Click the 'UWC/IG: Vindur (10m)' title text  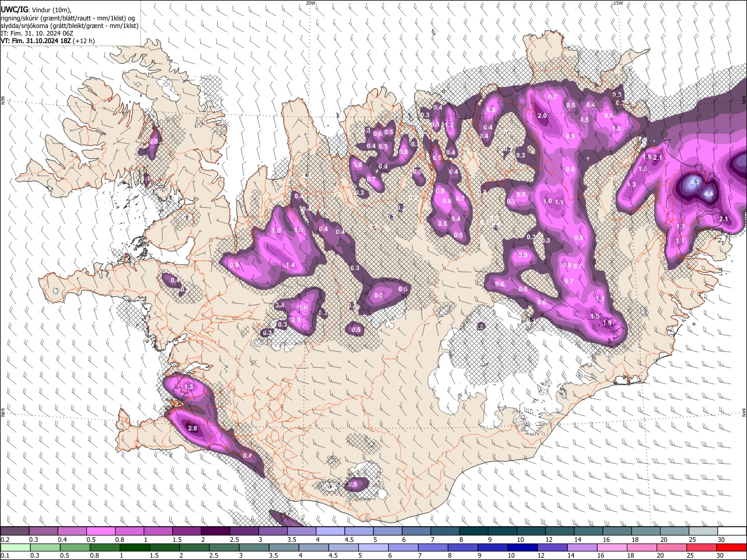coord(36,9)
